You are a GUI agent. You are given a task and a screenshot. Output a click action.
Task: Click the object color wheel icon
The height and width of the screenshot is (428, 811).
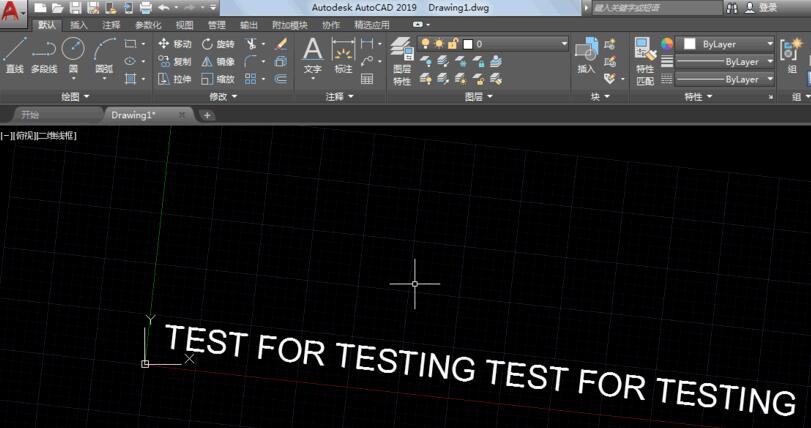(667, 44)
